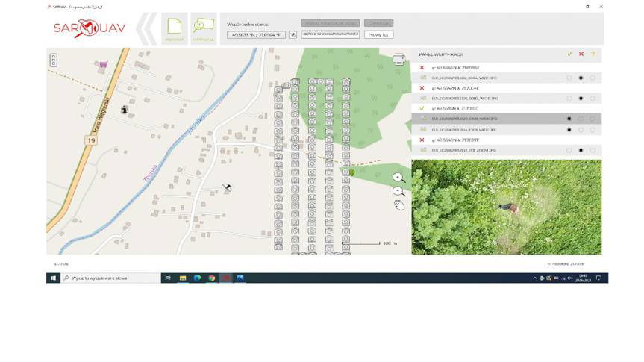Click the green checkmark column header
Screen dimensions: 644x362
point(569,54)
